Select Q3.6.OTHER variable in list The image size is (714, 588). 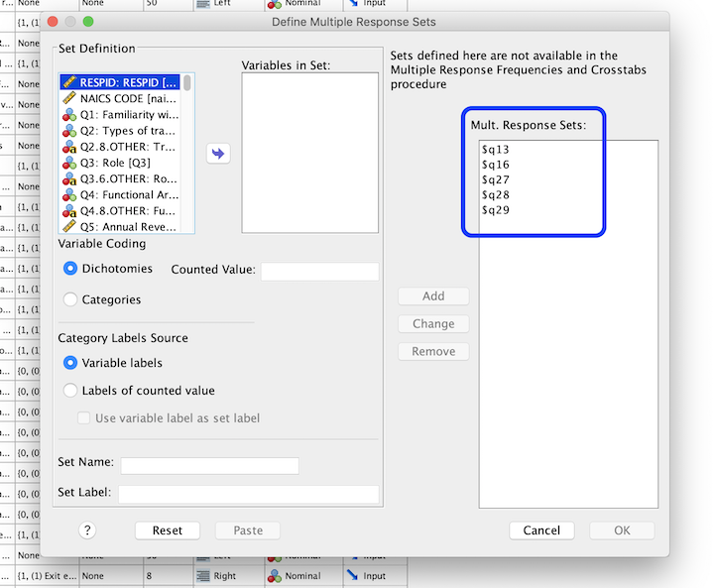pos(121,178)
